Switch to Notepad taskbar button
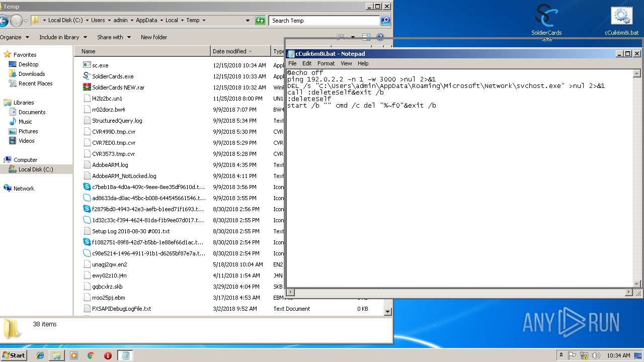The width and height of the screenshot is (644, 362). point(125,355)
